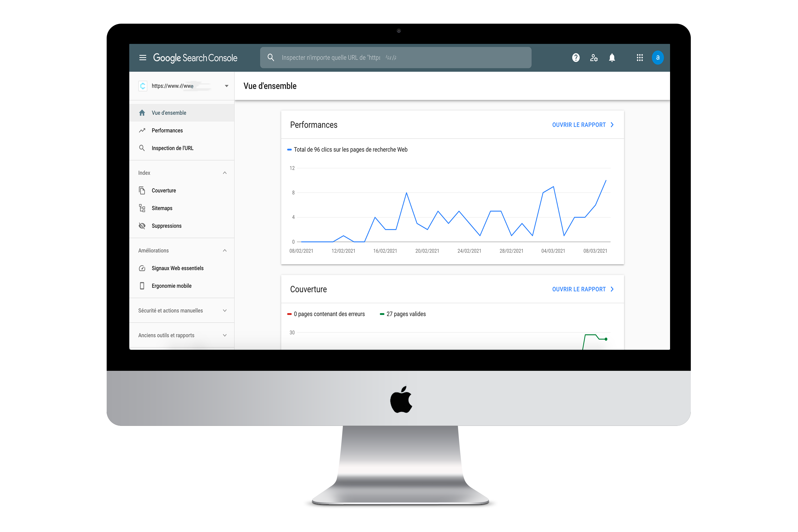Click the Signaux Web essentiels icon
Image resolution: width=798 pixels, height=532 pixels.
click(142, 268)
